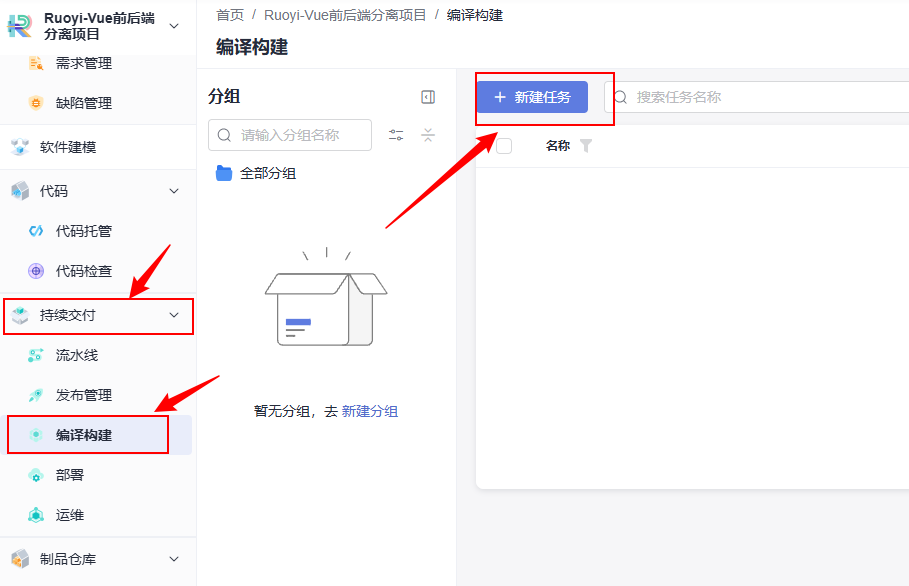Click the 持续交付 section icon

[x=20, y=315]
